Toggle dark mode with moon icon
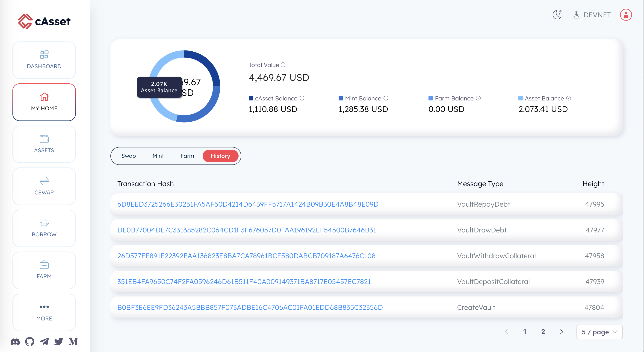The height and width of the screenshot is (352, 644). (557, 15)
